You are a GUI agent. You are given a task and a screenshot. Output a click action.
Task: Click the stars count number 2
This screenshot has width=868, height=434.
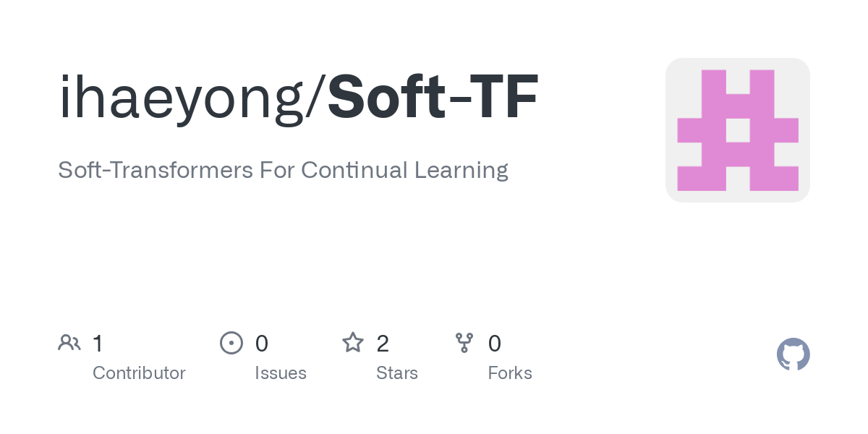383,343
